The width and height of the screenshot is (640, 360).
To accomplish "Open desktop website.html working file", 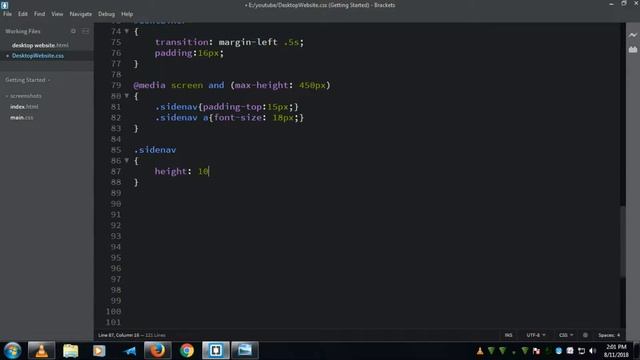I will pyautogui.click(x=40, y=45).
